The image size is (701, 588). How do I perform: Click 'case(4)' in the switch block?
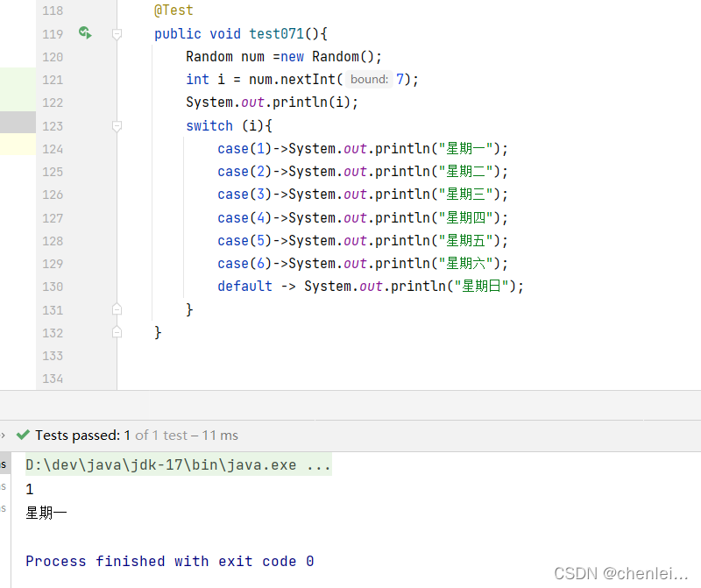coord(244,217)
